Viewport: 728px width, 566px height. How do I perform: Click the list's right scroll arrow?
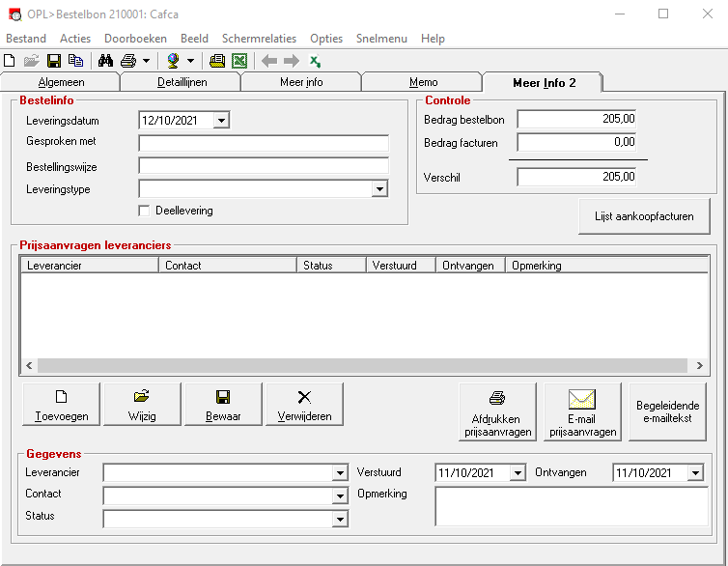pyautogui.click(x=699, y=365)
